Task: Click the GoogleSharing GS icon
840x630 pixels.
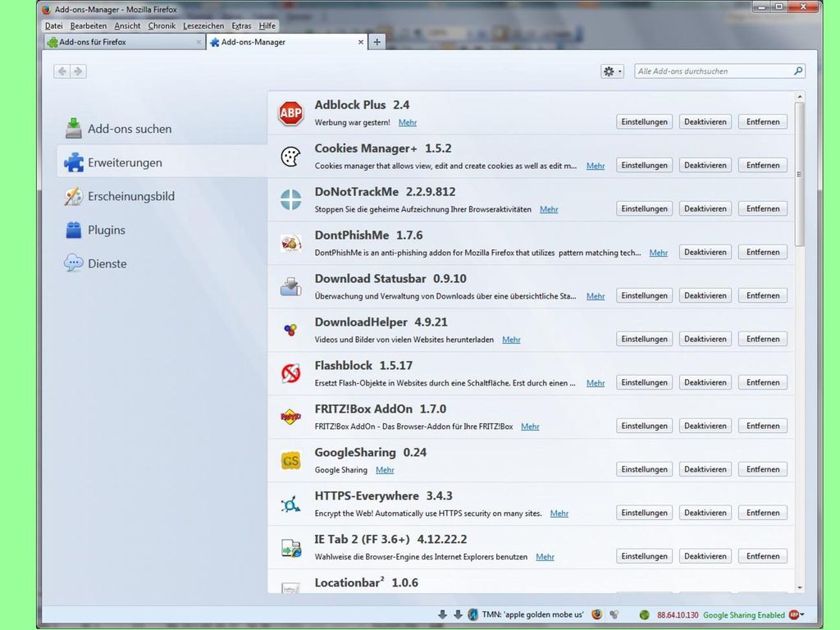Action: click(x=290, y=460)
